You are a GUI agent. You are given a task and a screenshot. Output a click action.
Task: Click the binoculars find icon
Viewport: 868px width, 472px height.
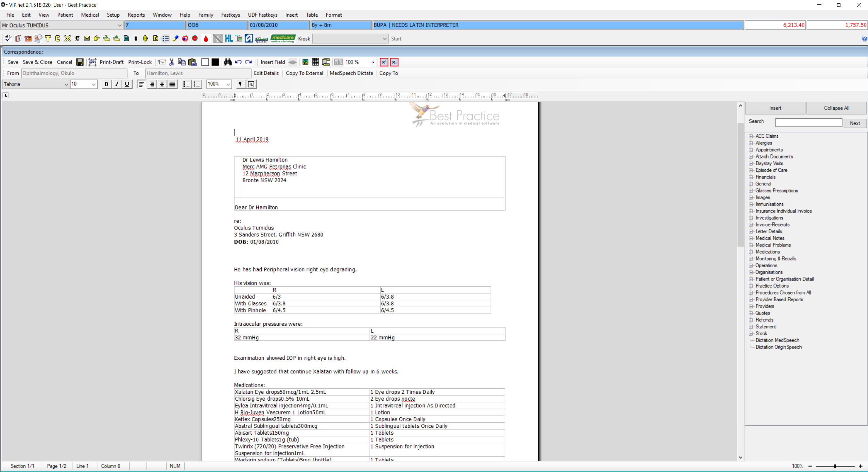click(x=227, y=62)
